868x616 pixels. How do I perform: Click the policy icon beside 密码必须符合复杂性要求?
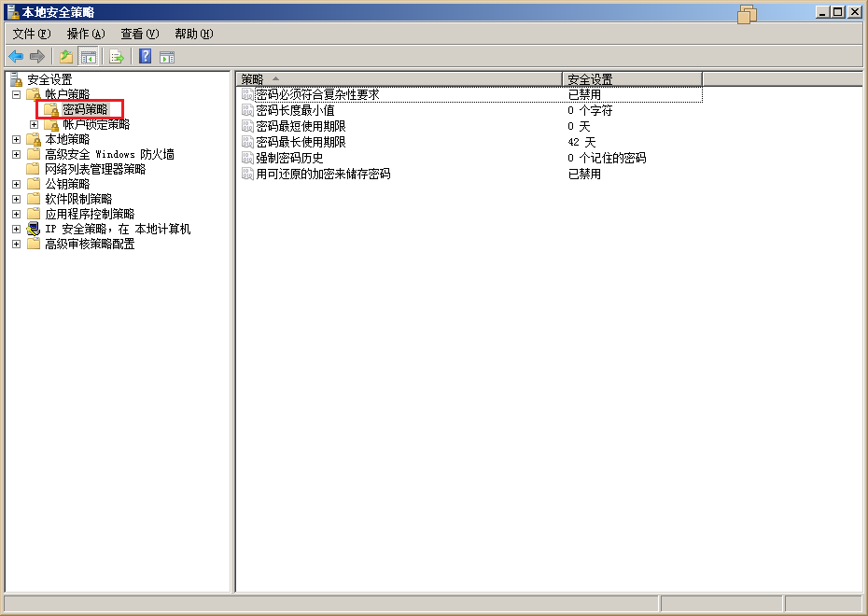(247, 94)
